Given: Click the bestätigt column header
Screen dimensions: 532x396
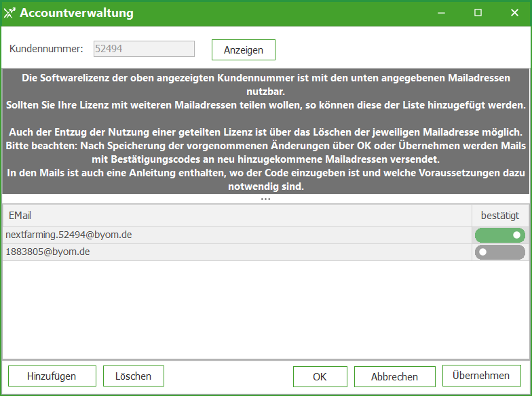Looking at the screenshot, I should [x=500, y=216].
